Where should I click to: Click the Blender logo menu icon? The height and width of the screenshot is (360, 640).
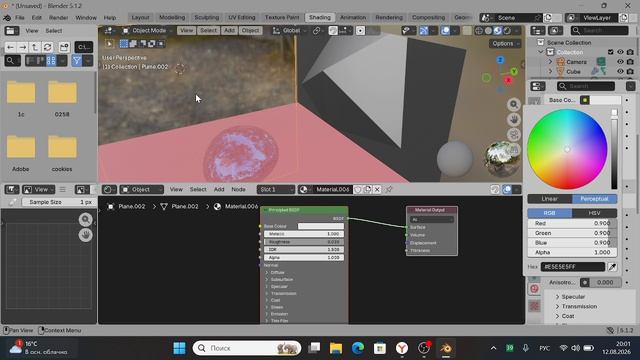click(x=7, y=18)
